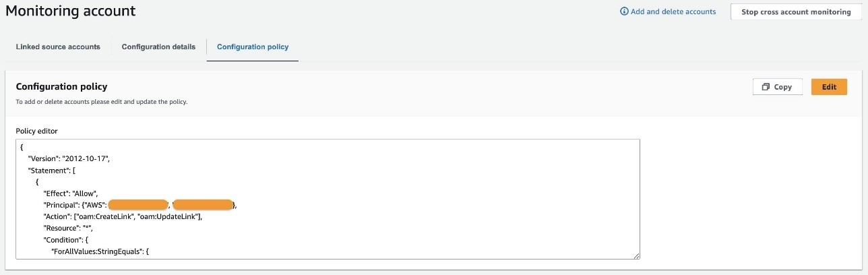
Task: Click the copy icon in the Copy button
Action: [766, 87]
